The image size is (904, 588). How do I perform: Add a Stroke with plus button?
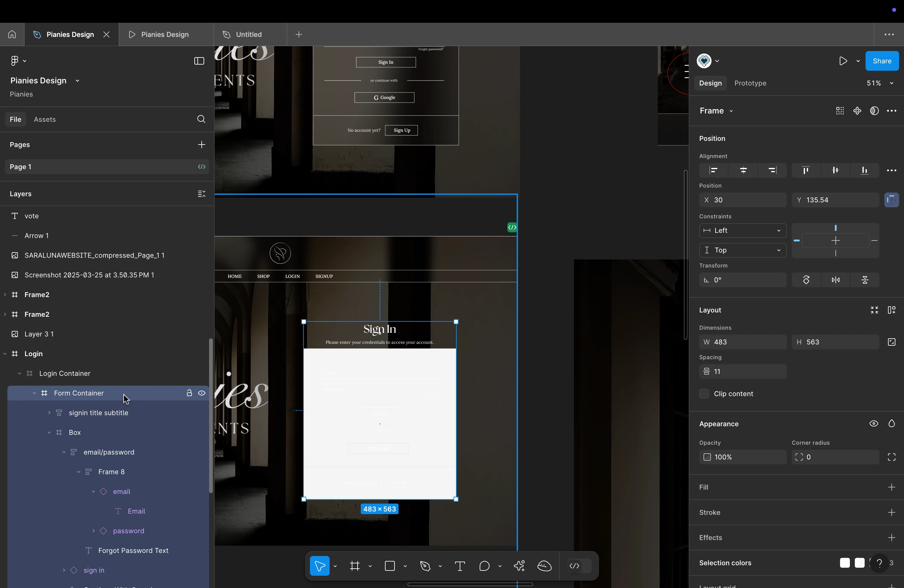click(x=892, y=513)
